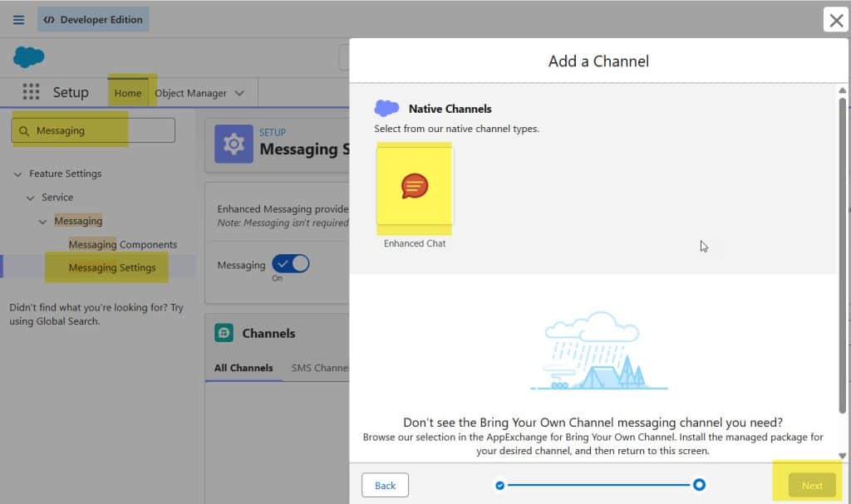Image resolution: width=851 pixels, height=504 pixels.
Task: Open Messaging Components setup page
Action: [x=123, y=245]
